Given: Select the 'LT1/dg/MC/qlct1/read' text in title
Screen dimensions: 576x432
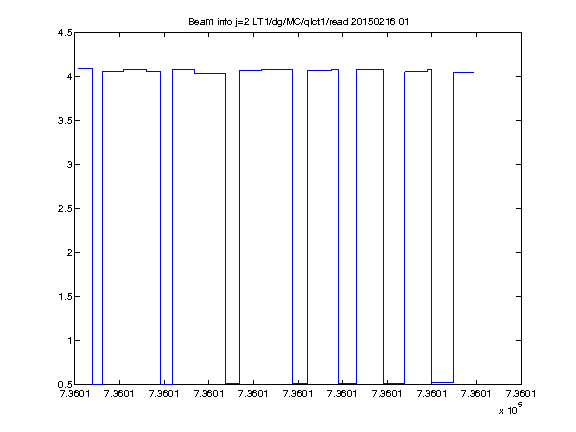Looking at the screenshot, I should [300, 22].
